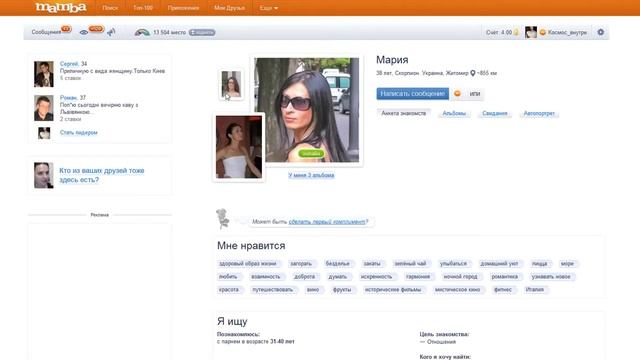Image resolution: width=640 pixels, height=360 pixels.
Task: Open Роман's profile photo
Action: click(x=44, y=108)
